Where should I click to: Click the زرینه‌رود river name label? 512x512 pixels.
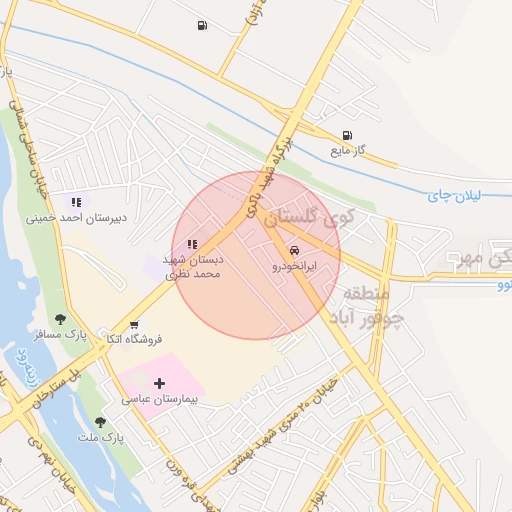(x=29, y=369)
